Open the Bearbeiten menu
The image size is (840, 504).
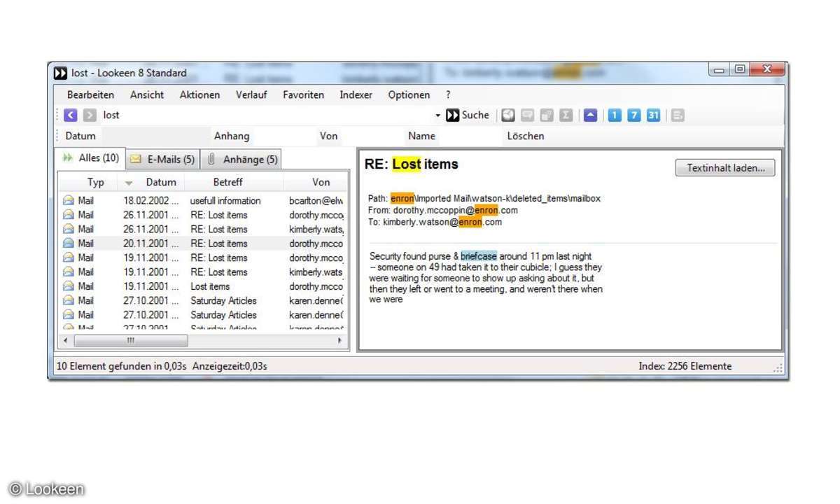pos(90,94)
